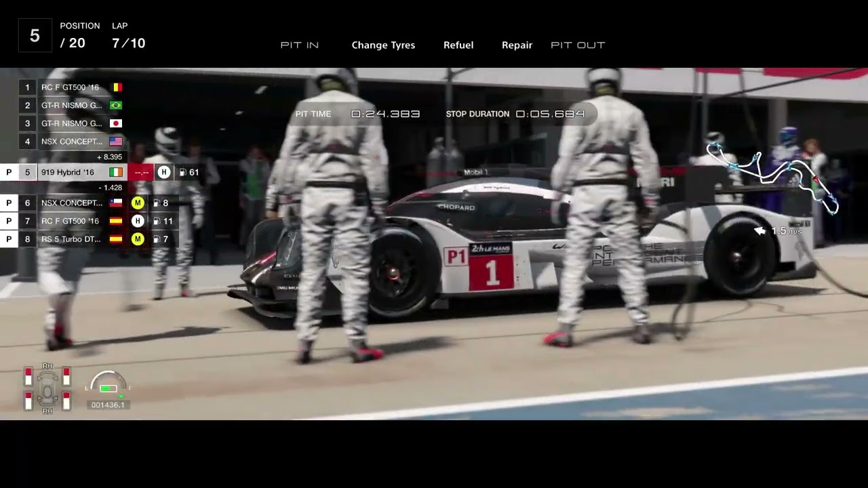Click the large position number 5 box
868x488 pixels.
[x=35, y=35]
